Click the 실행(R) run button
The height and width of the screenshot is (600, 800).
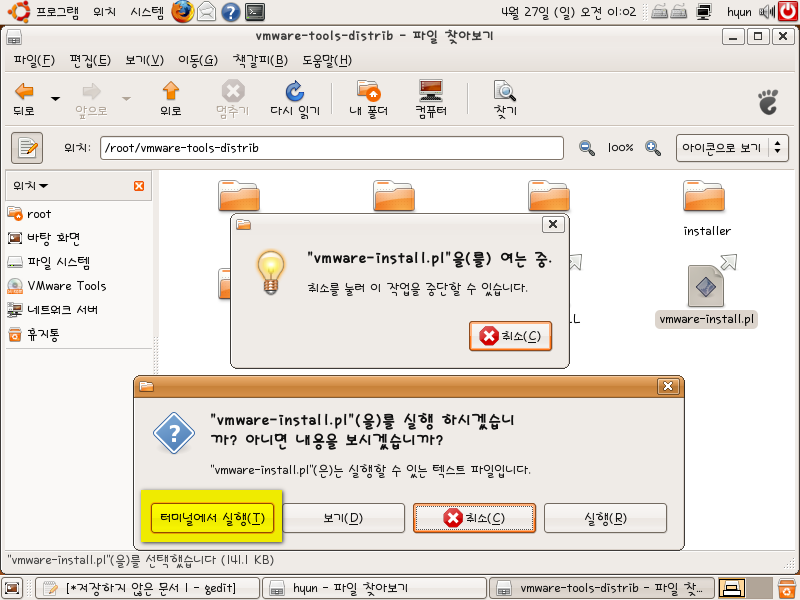(606, 518)
